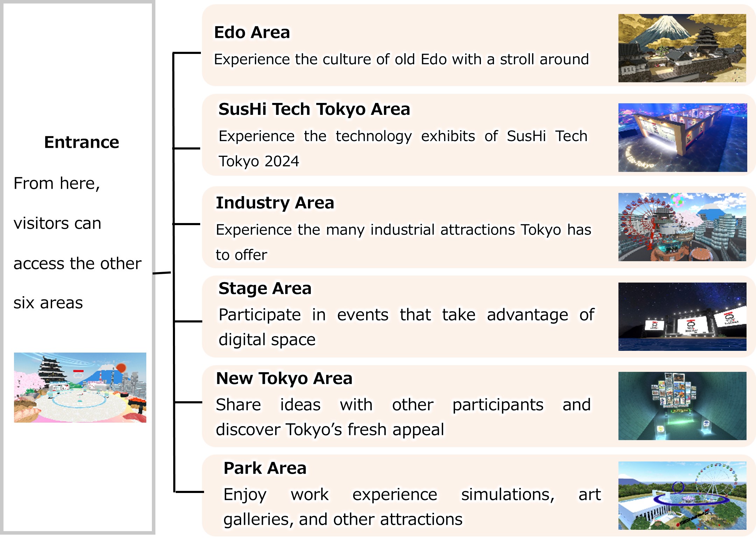The image size is (756, 542).
Task: Click the SusHi Tech Tokyo Area title
Action: (x=314, y=109)
